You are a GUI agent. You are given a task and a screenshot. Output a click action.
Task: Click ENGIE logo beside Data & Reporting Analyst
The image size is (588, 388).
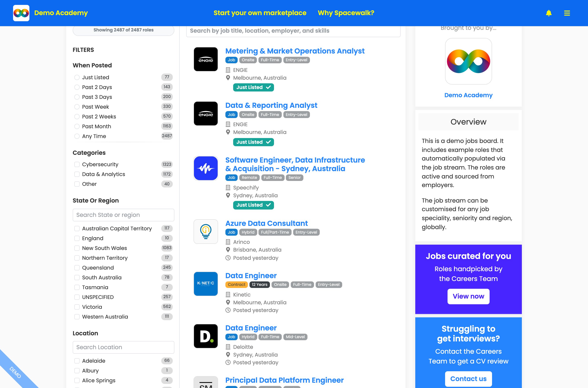coord(206,114)
